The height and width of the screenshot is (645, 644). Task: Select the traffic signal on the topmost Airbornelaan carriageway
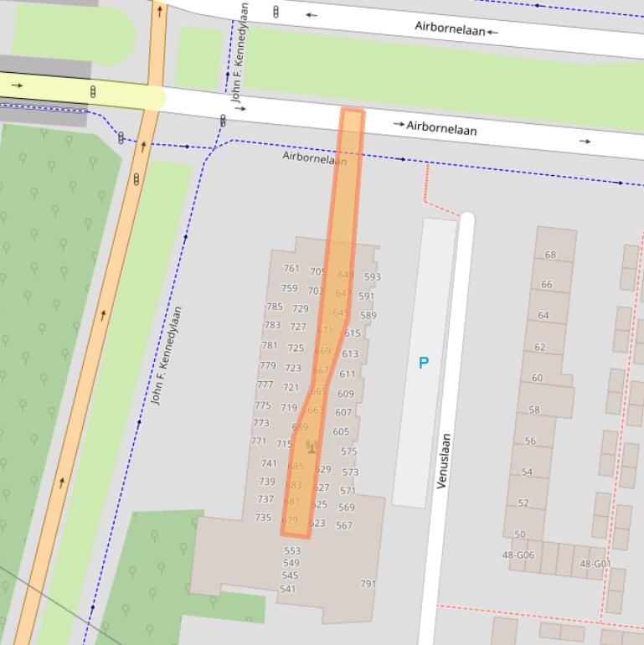click(x=276, y=12)
